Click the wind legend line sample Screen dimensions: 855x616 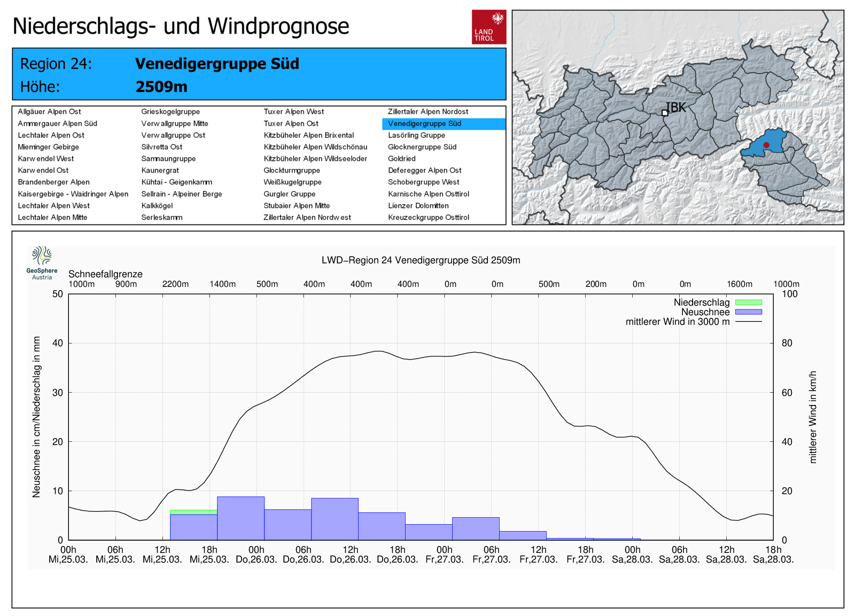[749, 322]
